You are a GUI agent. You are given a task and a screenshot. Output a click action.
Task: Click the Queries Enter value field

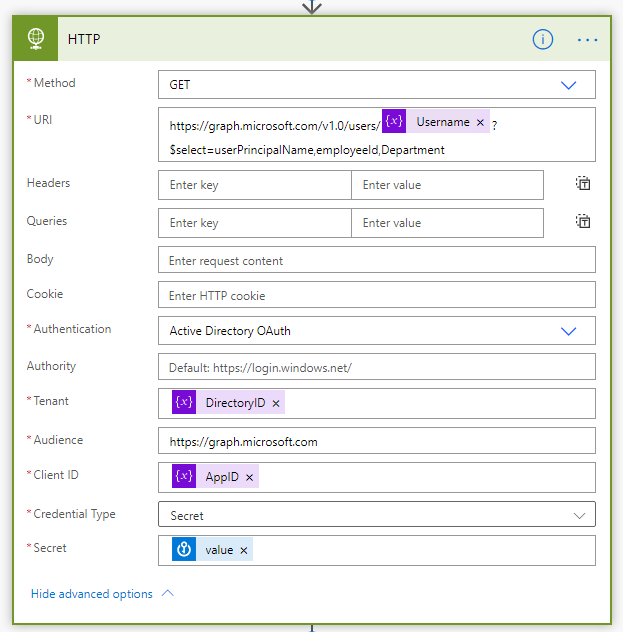[447, 223]
